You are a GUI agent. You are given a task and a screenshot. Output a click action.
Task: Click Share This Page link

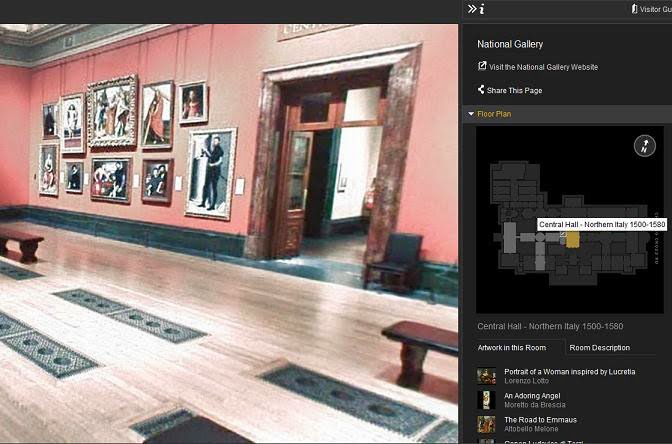point(514,90)
